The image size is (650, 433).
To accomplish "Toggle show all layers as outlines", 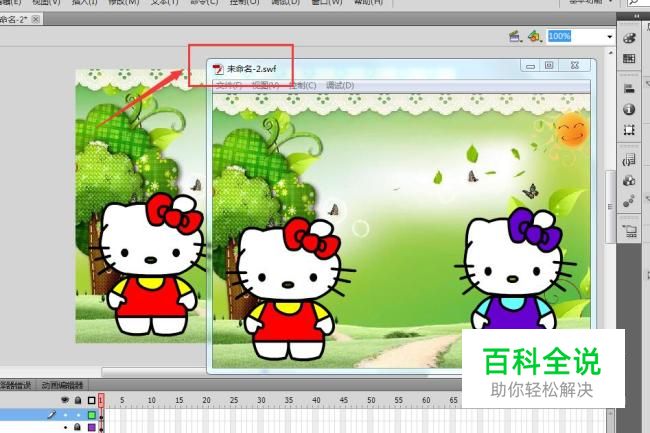I will pos(92,401).
